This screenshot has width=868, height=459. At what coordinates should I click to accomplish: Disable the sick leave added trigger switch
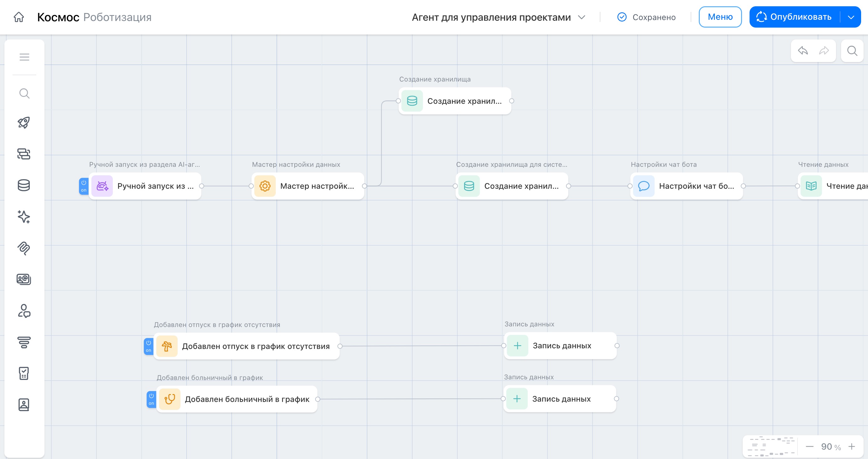pos(151,399)
